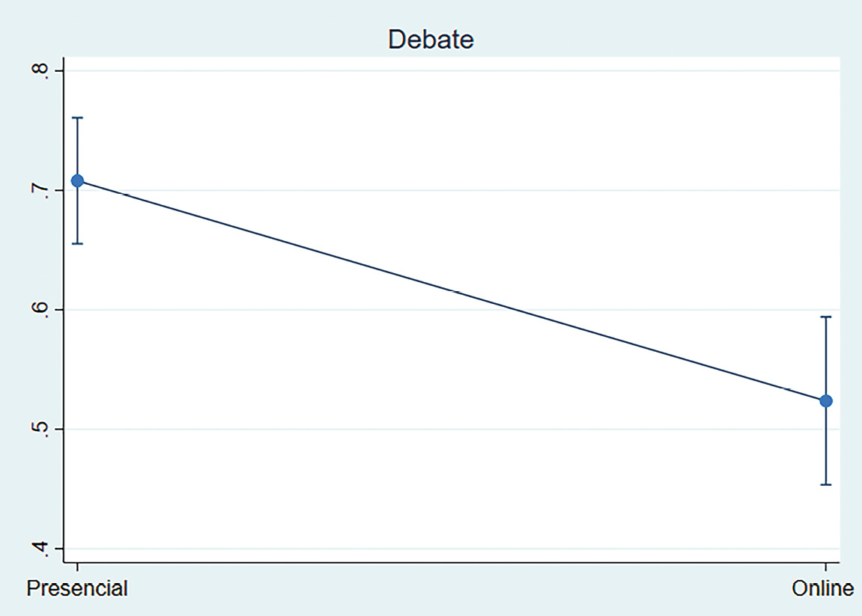Click upper cap of Online error bar
Viewport: 862px width, 616px height.
click(826, 317)
